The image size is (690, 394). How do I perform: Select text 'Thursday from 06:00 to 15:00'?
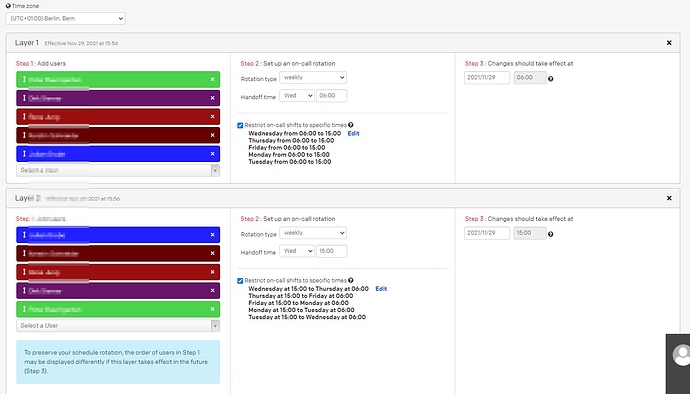coord(291,140)
